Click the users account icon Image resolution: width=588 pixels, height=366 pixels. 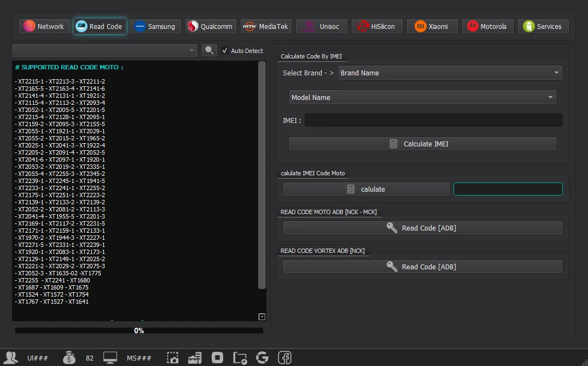[x=10, y=358]
